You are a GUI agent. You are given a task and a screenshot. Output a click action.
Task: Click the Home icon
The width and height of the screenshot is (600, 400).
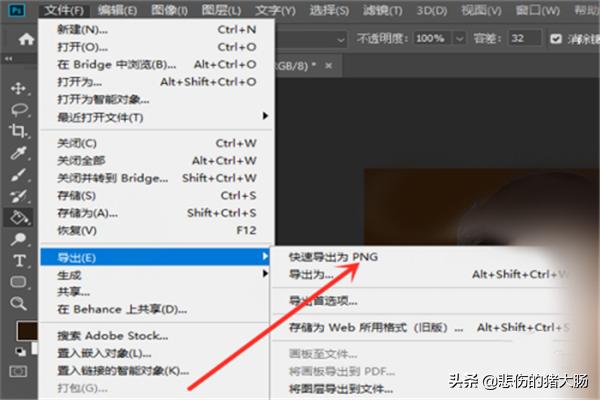click(26, 39)
